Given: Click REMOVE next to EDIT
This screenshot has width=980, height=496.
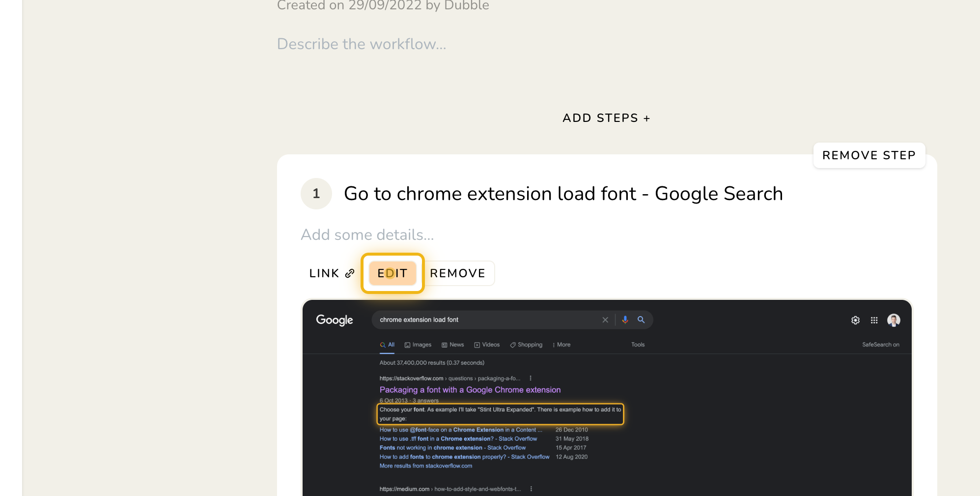Looking at the screenshot, I should [x=457, y=273].
